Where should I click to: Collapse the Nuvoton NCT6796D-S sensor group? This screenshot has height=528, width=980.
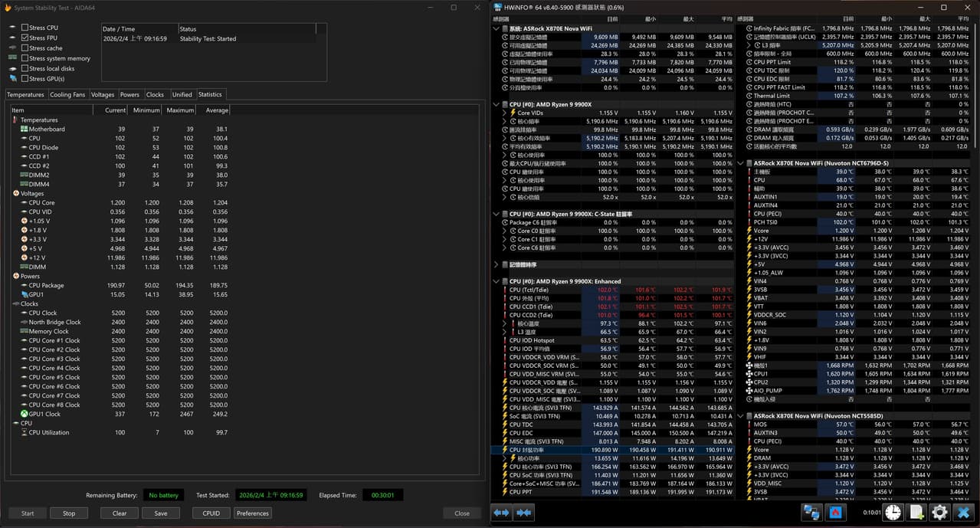point(741,163)
